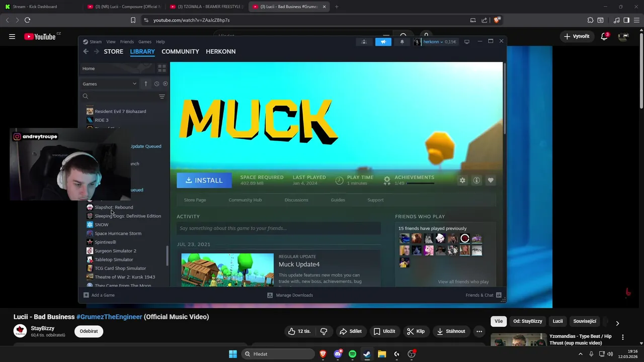
Task: Dislike the YouTube video
Action: click(324, 331)
